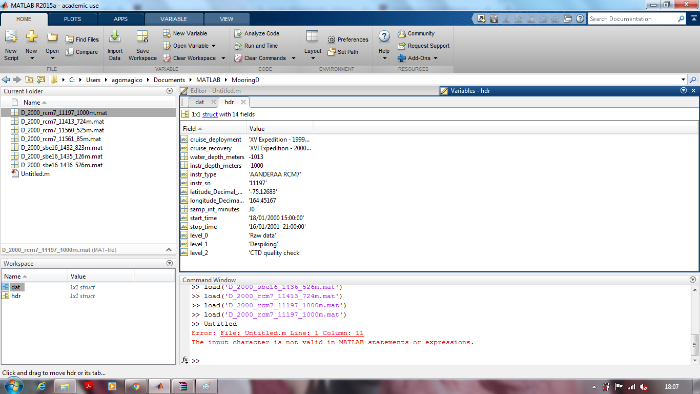
Task: Click Set Path
Action: click(x=343, y=52)
